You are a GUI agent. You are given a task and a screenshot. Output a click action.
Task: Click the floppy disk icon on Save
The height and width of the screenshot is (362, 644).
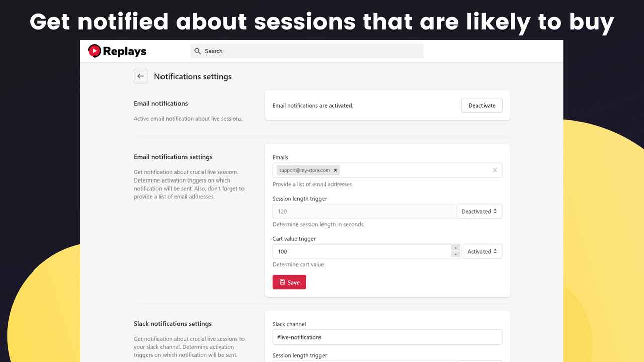pos(282,282)
